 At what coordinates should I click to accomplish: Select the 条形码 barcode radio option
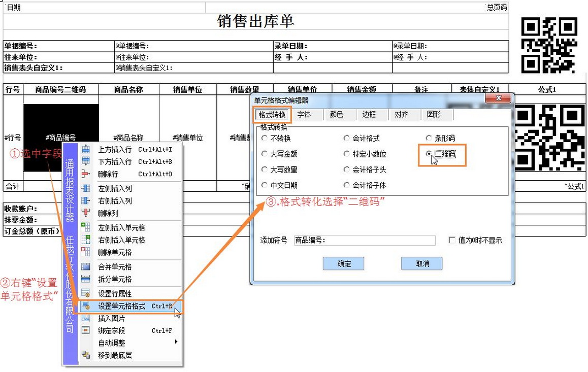tap(429, 138)
